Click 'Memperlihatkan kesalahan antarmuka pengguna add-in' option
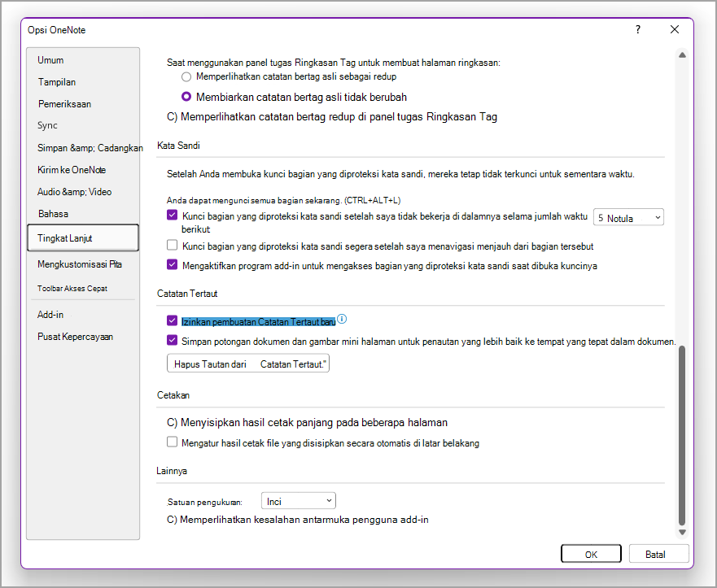This screenshot has height=588, width=717. click(x=298, y=520)
